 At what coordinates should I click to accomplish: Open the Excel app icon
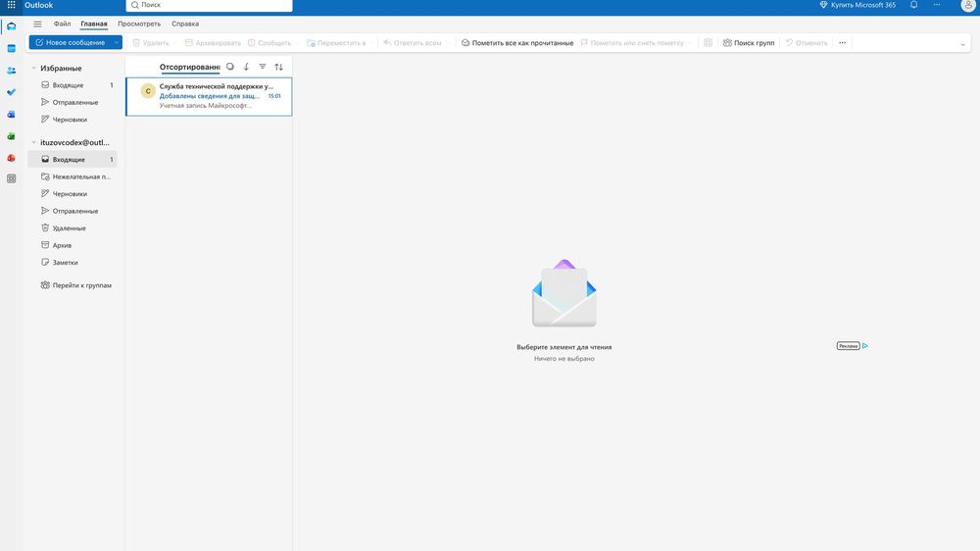(x=11, y=136)
